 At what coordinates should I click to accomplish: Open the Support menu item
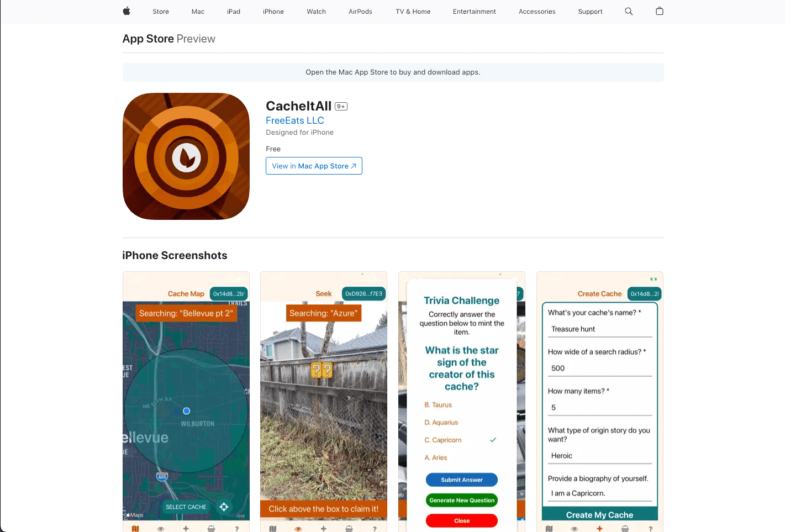tap(590, 12)
